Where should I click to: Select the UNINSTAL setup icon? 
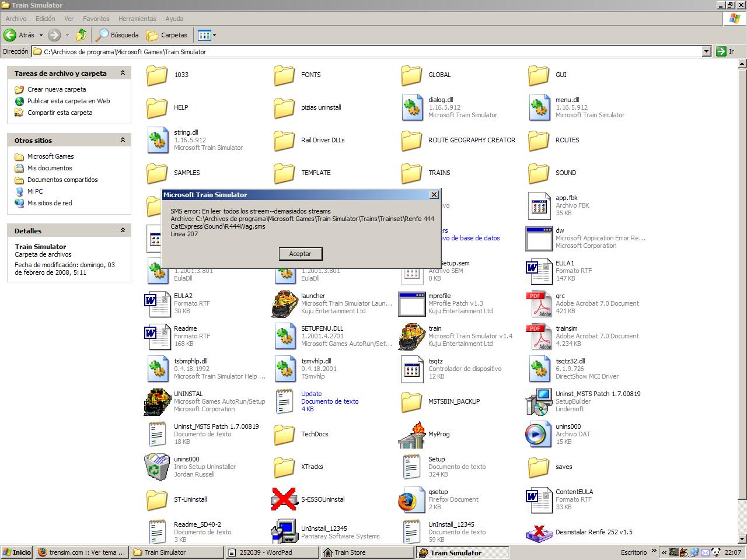point(157,401)
